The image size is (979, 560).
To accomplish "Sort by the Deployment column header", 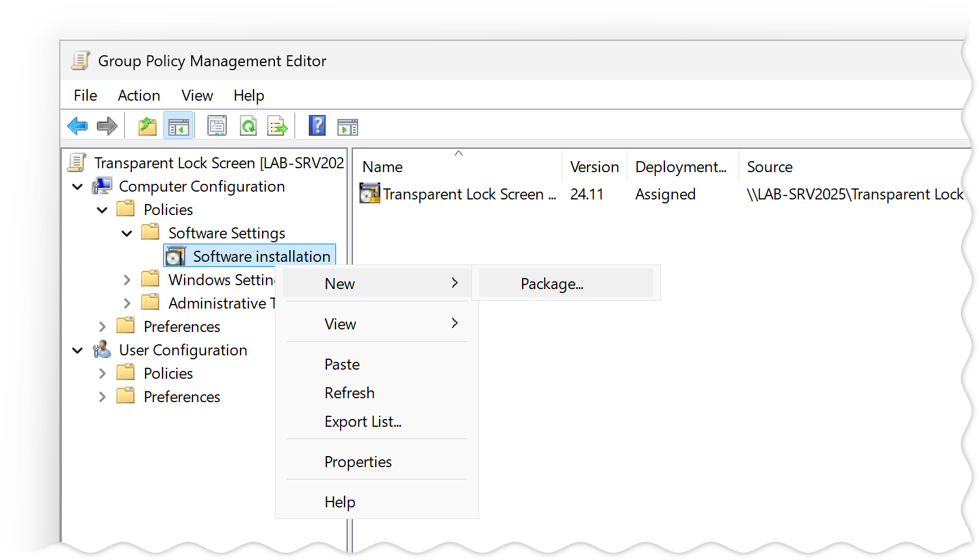I will tap(683, 166).
